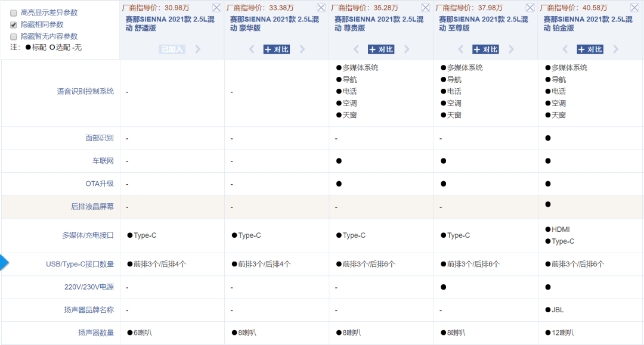Remove the 至尊版 column with its X icon
Viewport: 644px width, 345px height.
point(530,8)
